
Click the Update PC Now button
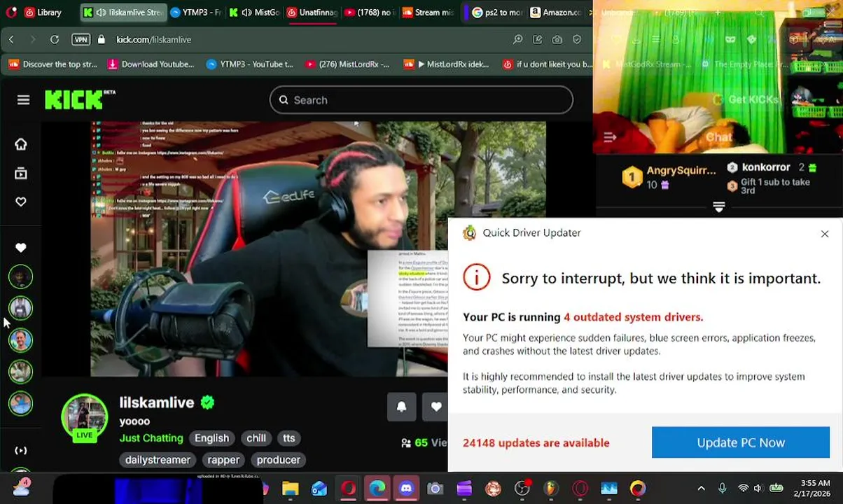[741, 442]
